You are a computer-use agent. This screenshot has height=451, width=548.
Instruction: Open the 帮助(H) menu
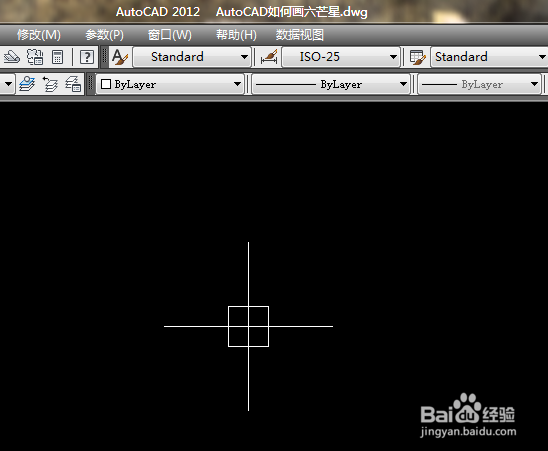click(x=236, y=35)
